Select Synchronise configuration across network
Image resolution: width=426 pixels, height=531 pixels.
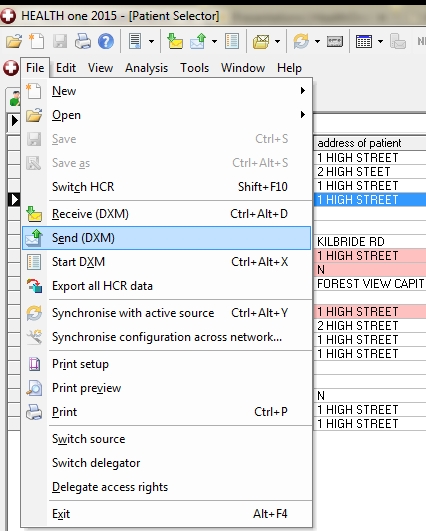[166, 337]
